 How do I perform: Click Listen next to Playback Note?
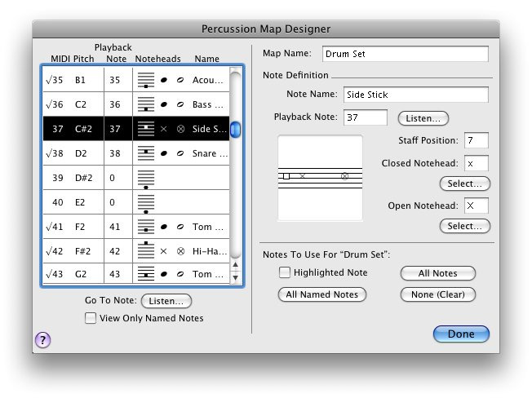click(423, 118)
